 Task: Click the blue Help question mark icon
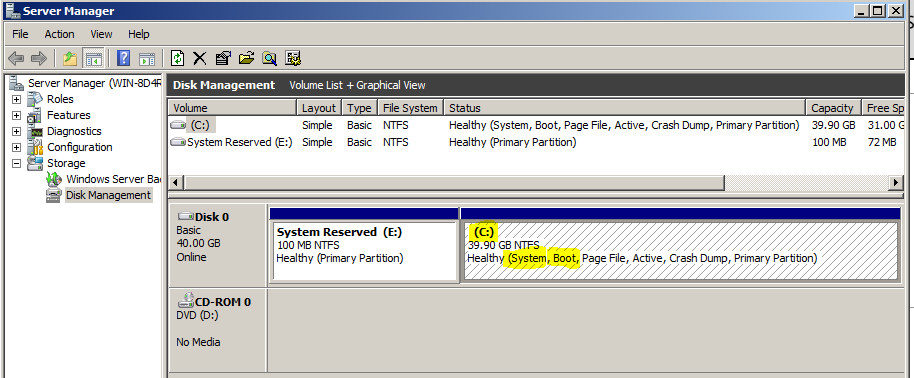point(124,58)
